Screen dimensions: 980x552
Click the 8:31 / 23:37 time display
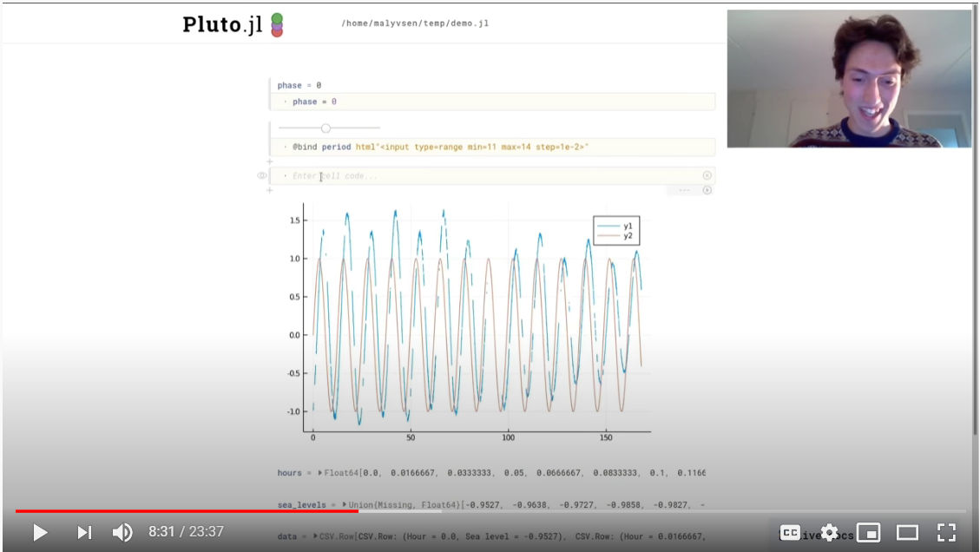(x=186, y=532)
